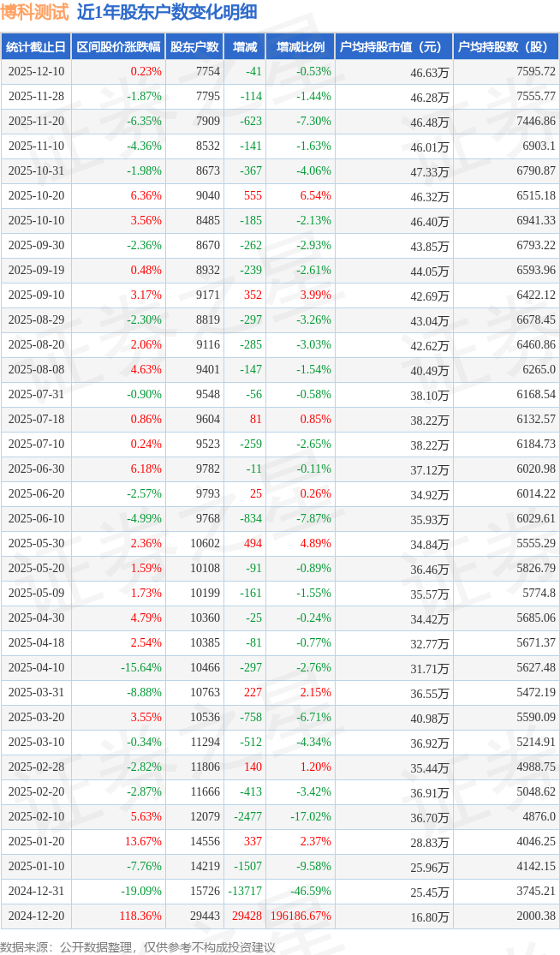Select the -13717 change value cell
Viewport: 560px width, 955px height.
tap(243, 891)
